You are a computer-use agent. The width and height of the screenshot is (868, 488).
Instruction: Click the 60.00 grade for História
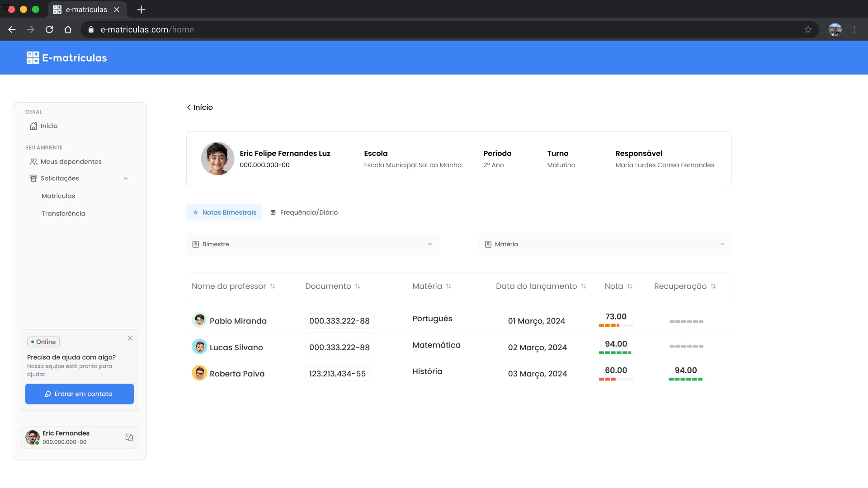click(x=616, y=371)
